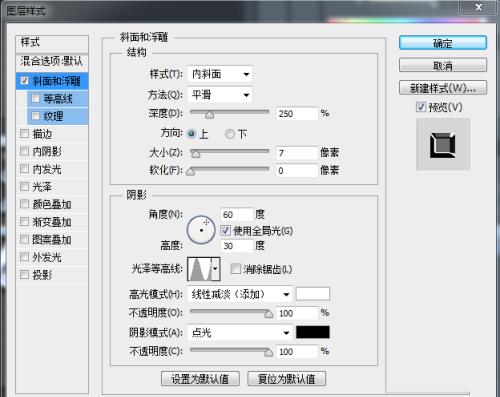Viewport: 500px width, 397px height.
Task: Select the 下 direction radio button
Action: point(230,134)
